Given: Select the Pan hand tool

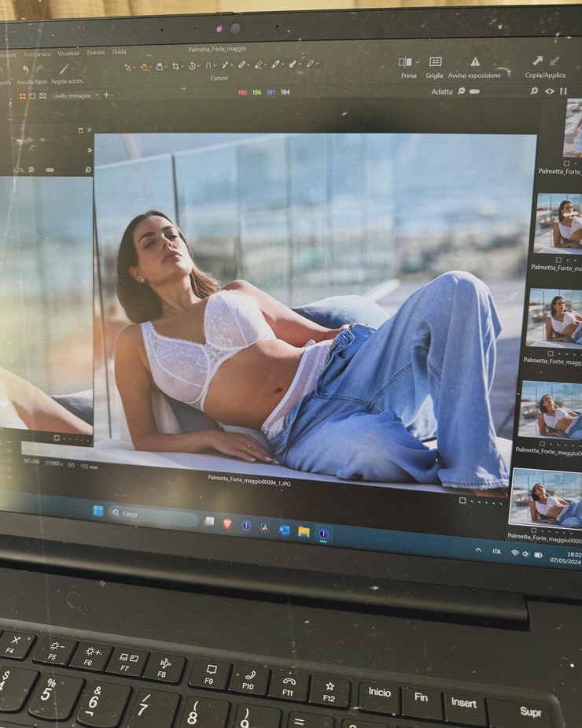Looking at the screenshot, I should pyautogui.click(x=143, y=67).
